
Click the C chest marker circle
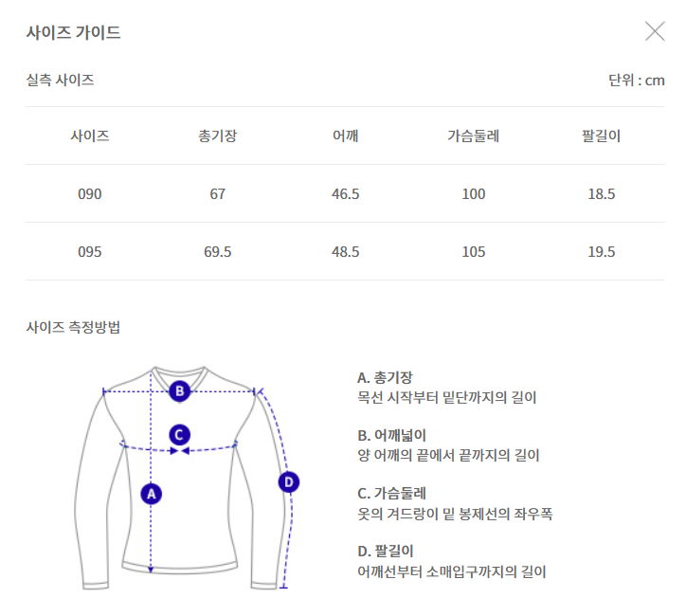click(x=179, y=435)
